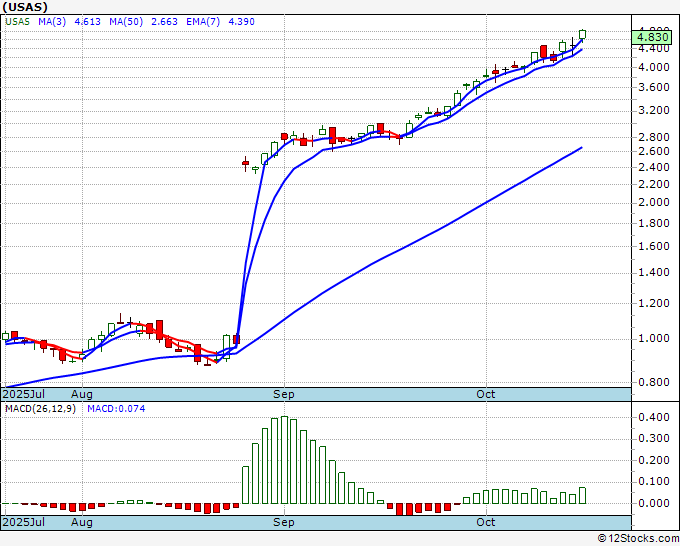Click the 0.200 MACD axis label

pos(654,460)
